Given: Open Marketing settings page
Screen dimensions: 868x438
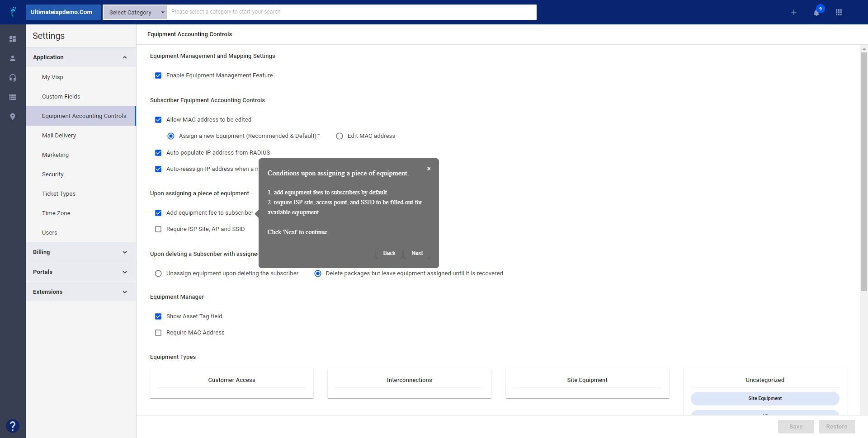Looking at the screenshot, I should click(x=80, y=155).
